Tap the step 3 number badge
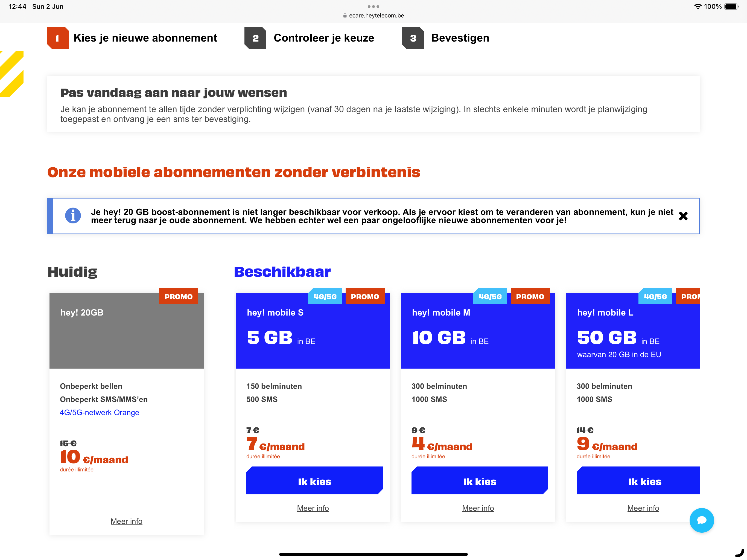This screenshot has height=560, width=747. point(413,38)
